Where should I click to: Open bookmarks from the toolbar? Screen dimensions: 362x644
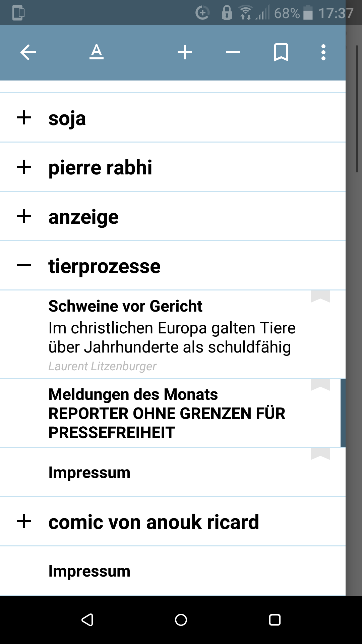[x=281, y=52]
